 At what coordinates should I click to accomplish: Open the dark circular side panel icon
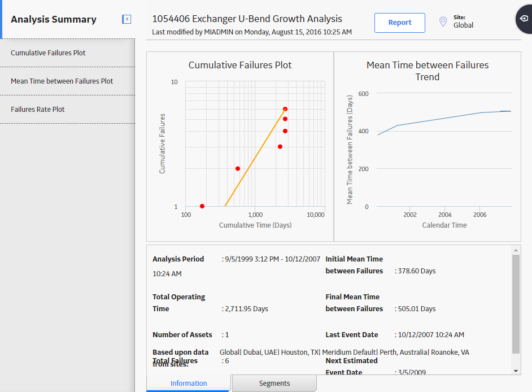pos(524,19)
